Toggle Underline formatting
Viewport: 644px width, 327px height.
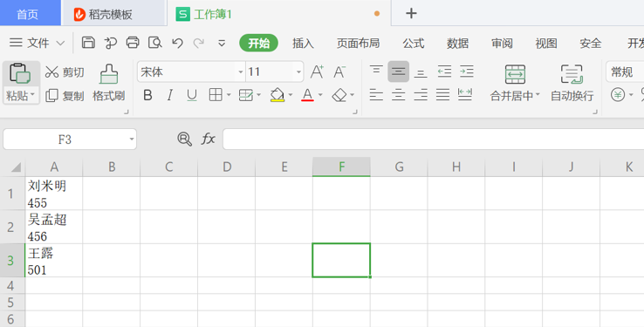click(191, 95)
